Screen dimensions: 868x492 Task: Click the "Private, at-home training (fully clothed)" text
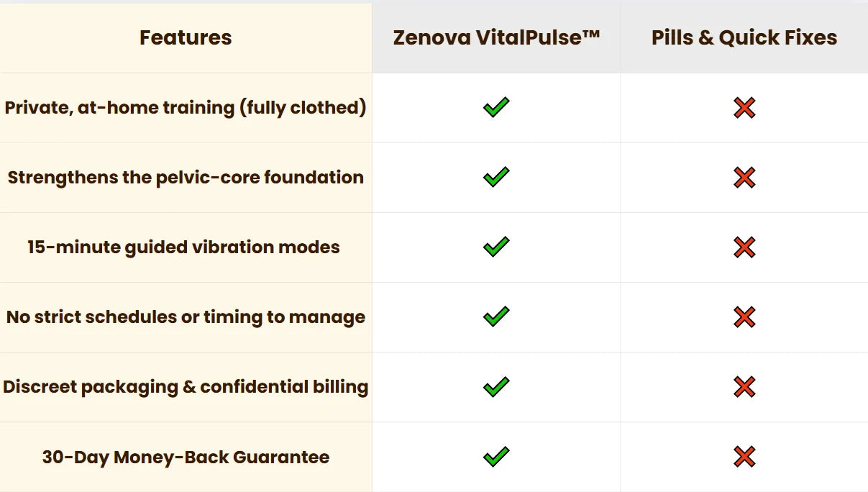[186, 108]
